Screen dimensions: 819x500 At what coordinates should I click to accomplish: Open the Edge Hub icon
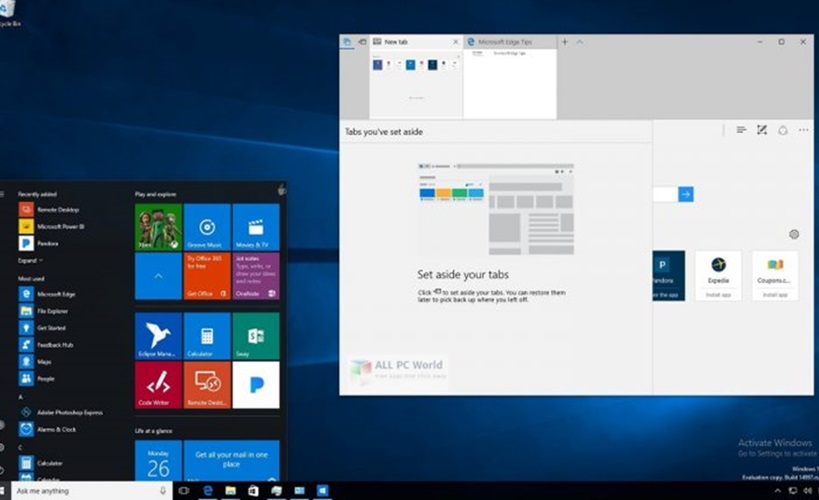click(741, 130)
